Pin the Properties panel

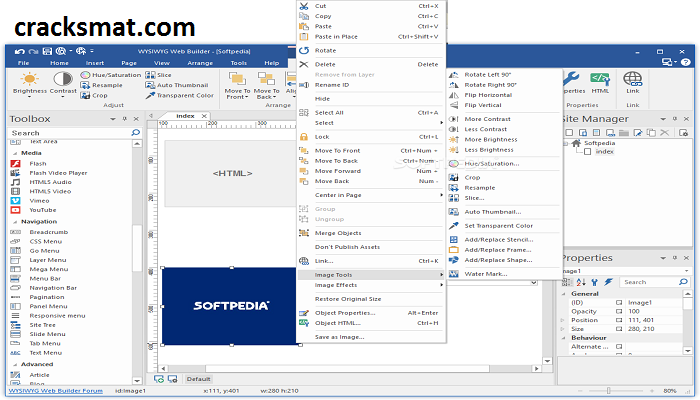pyautogui.click(x=675, y=258)
